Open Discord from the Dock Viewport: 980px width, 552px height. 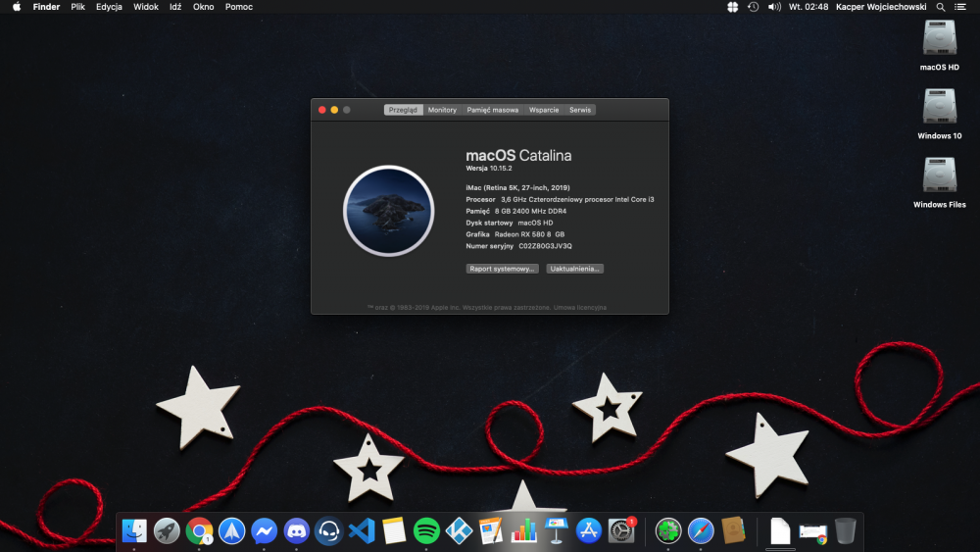click(x=297, y=531)
